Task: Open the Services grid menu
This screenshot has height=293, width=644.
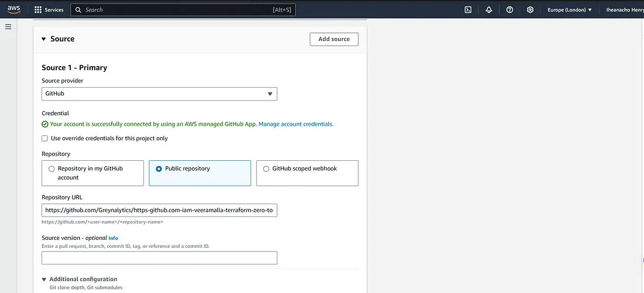Action: click(38, 10)
